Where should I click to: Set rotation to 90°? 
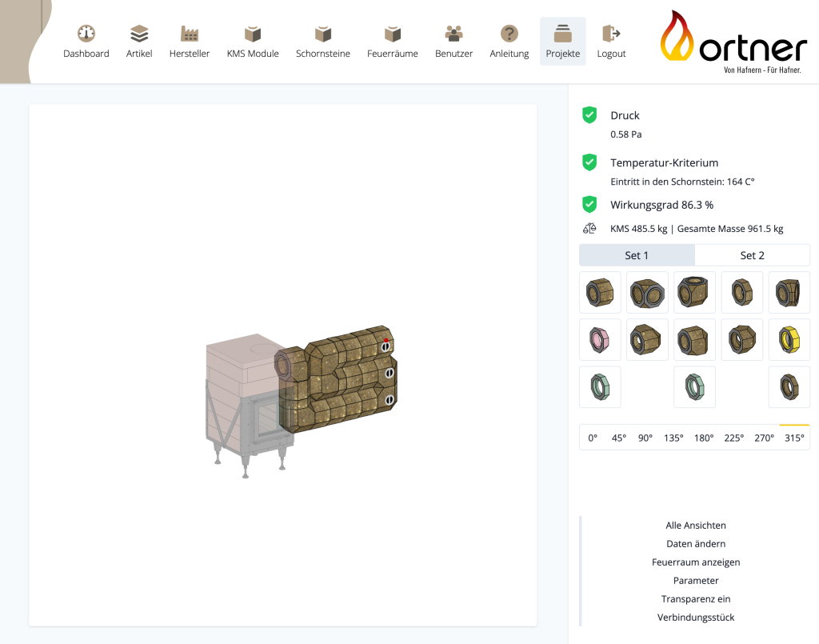tap(645, 438)
